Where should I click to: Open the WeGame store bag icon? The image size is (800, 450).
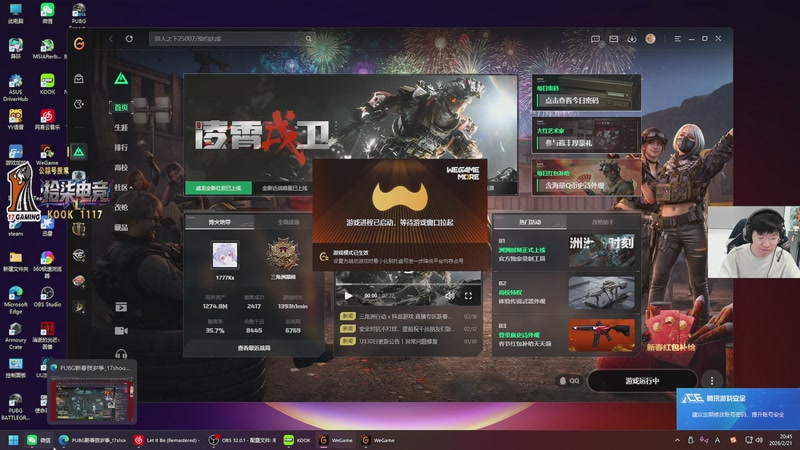click(79, 79)
